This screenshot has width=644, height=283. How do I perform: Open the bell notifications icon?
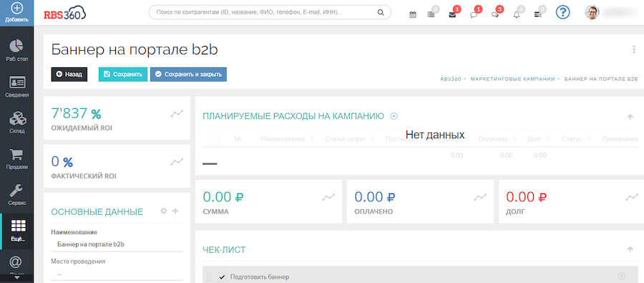tap(516, 14)
